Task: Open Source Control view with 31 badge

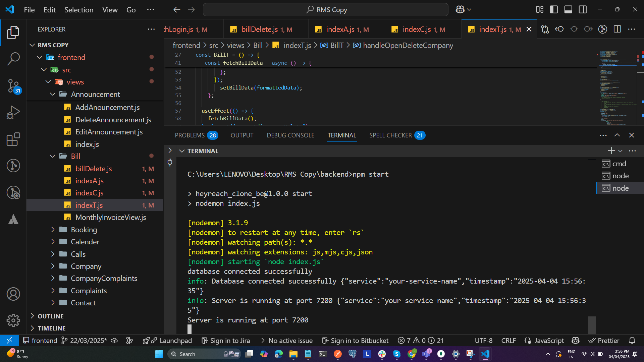Action: [13, 86]
